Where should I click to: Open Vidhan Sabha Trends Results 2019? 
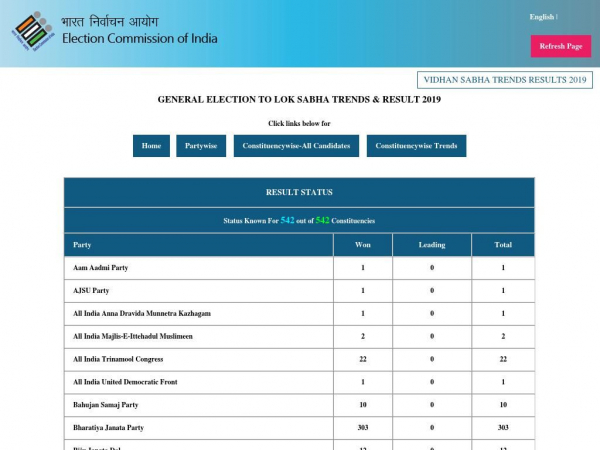pos(505,80)
